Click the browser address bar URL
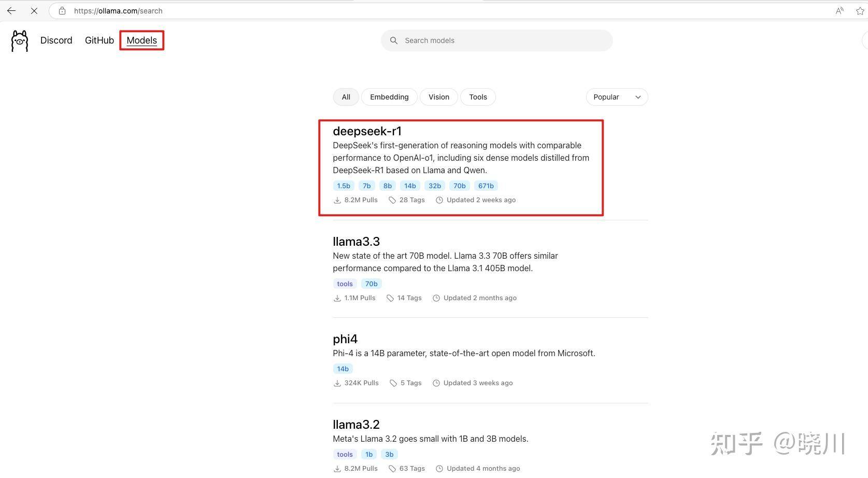 pyautogui.click(x=118, y=11)
